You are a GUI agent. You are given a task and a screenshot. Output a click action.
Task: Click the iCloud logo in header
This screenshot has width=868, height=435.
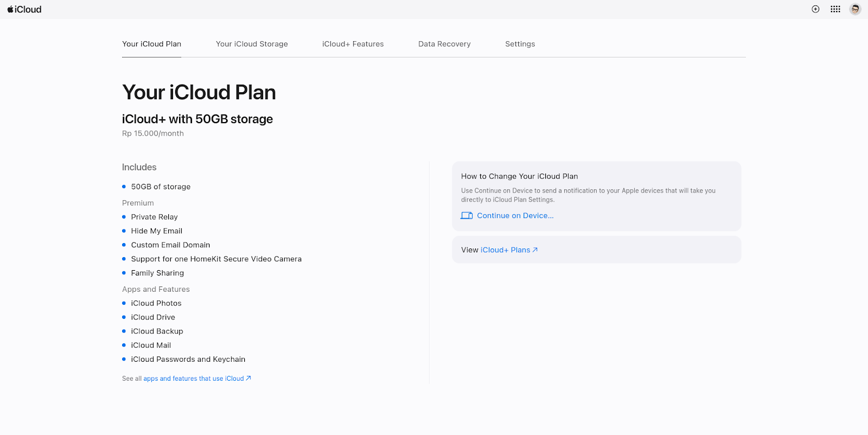24,9
